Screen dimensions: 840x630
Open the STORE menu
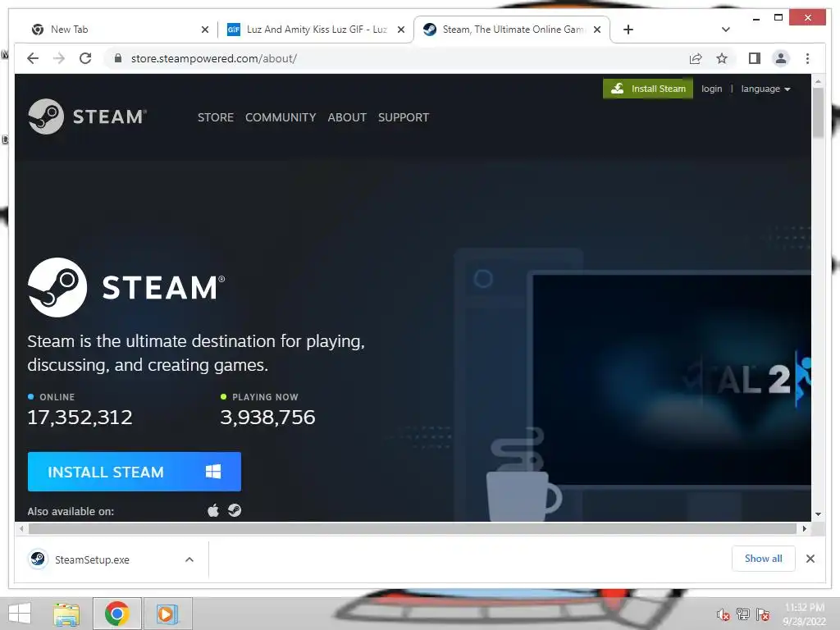[216, 117]
